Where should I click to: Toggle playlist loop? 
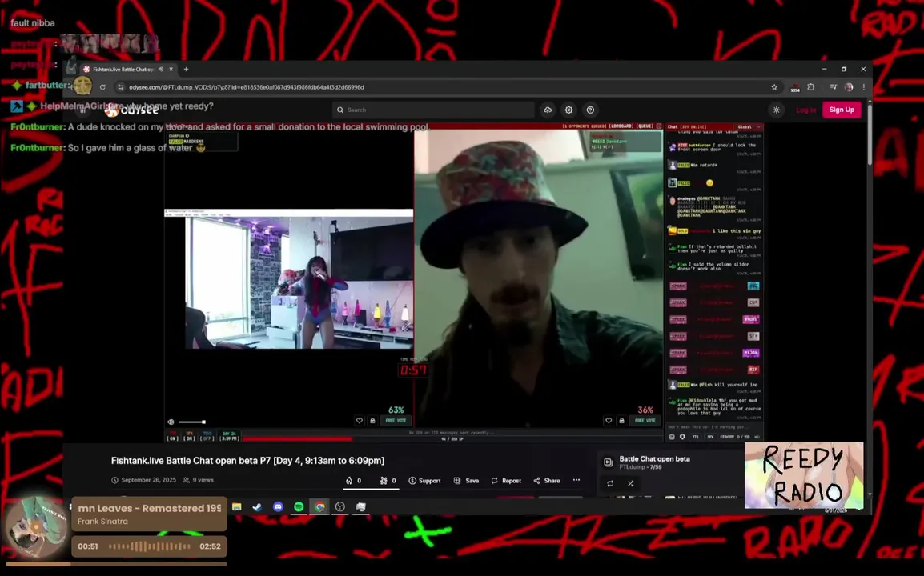point(610,483)
